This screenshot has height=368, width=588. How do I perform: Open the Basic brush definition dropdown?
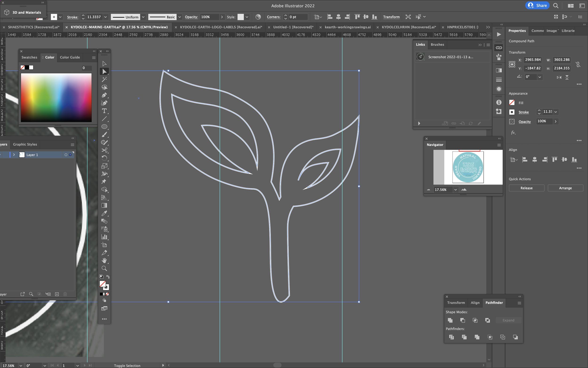(180, 17)
